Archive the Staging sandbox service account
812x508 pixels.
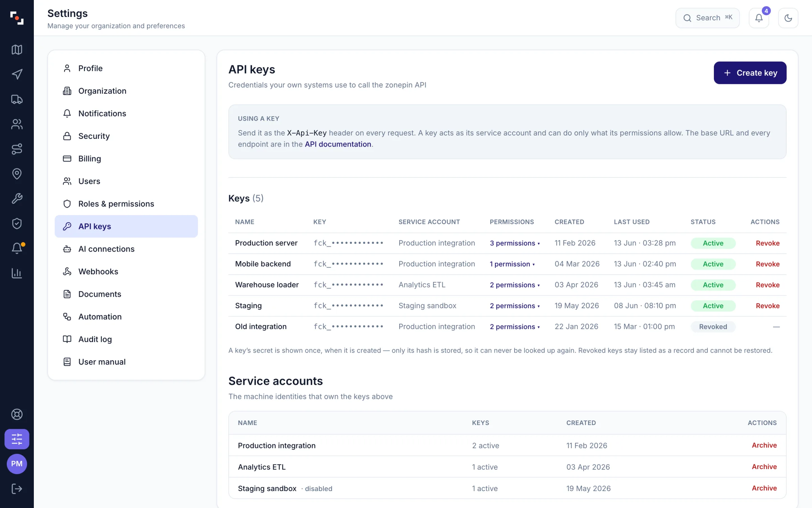[x=764, y=488]
